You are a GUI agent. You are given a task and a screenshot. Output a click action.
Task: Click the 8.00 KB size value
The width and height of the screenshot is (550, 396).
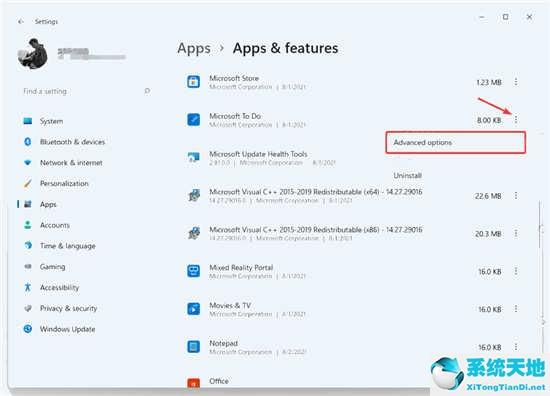[489, 120]
